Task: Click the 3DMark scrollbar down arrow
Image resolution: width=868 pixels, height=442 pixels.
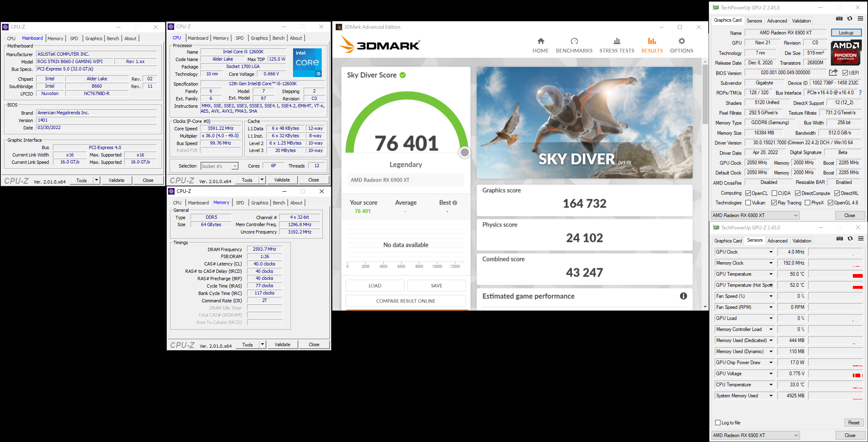Action: 705,306
